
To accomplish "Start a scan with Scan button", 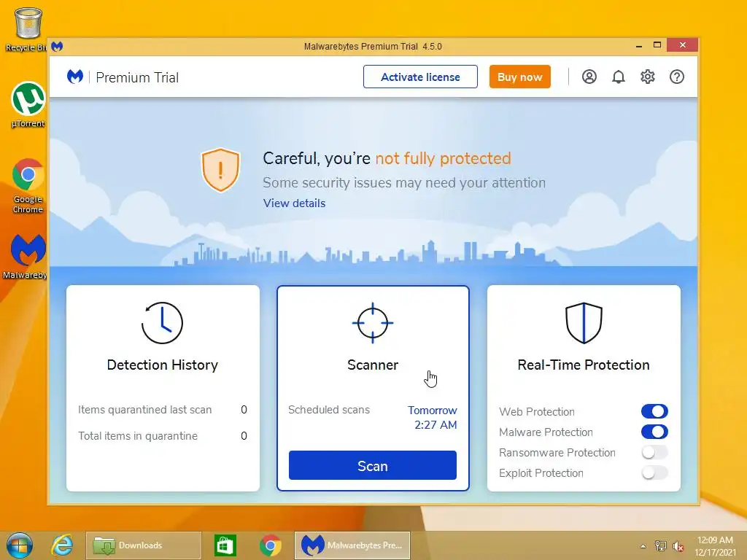I will (x=373, y=465).
